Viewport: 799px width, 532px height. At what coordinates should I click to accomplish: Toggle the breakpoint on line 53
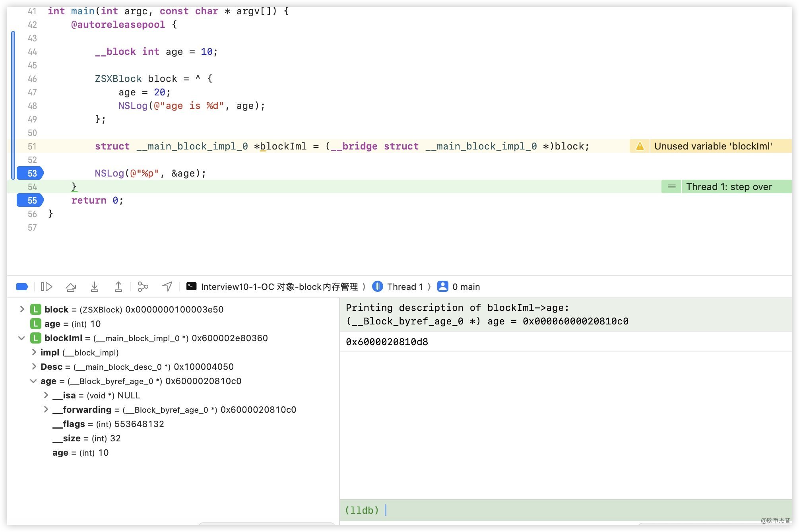pos(30,173)
